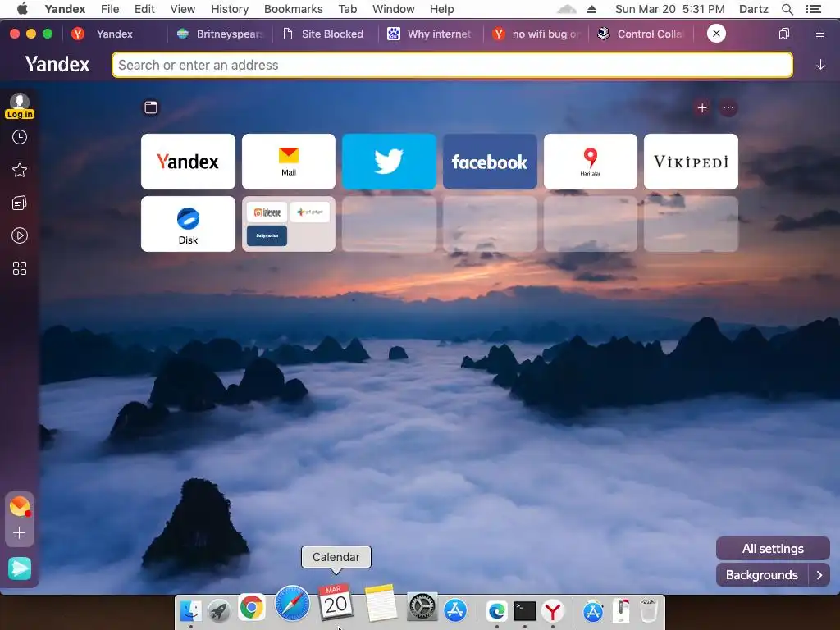The width and height of the screenshot is (840, 630).
Task: Expand the Backgrounds chevron arrow
Action: [x=819, y=575]
